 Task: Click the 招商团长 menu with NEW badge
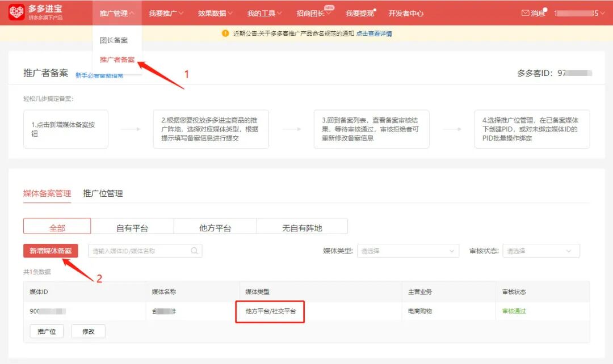(312, 12)
